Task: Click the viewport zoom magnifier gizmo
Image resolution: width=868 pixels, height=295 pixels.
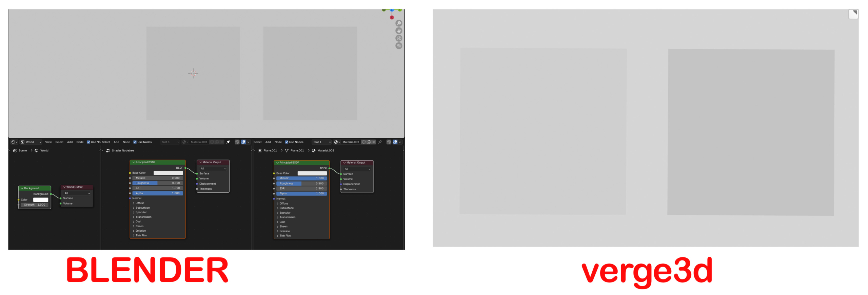Action: pos(399,23)
